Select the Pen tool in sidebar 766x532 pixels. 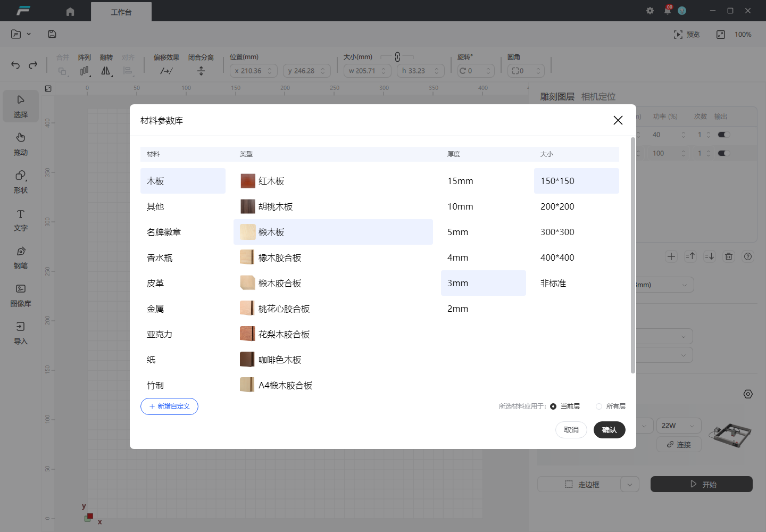pos(20,252)
